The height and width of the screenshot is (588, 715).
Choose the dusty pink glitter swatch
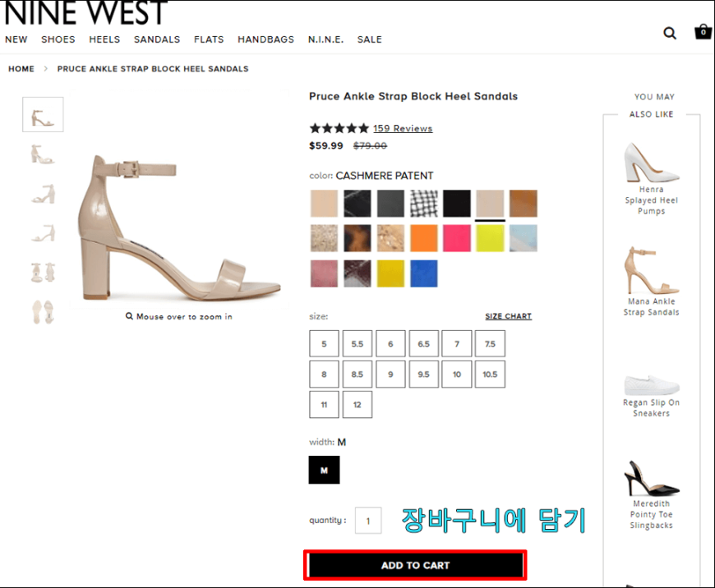pyautogui.click(x=324, y=273)
